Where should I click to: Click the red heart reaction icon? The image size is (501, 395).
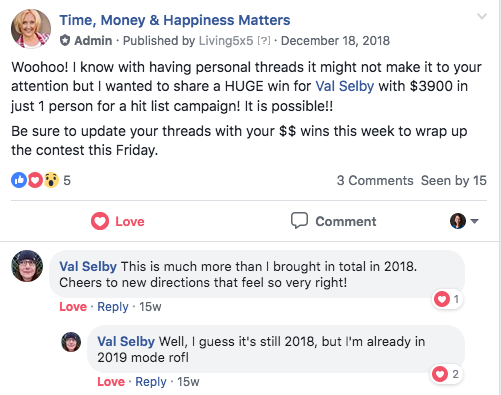tap(35, 180)
